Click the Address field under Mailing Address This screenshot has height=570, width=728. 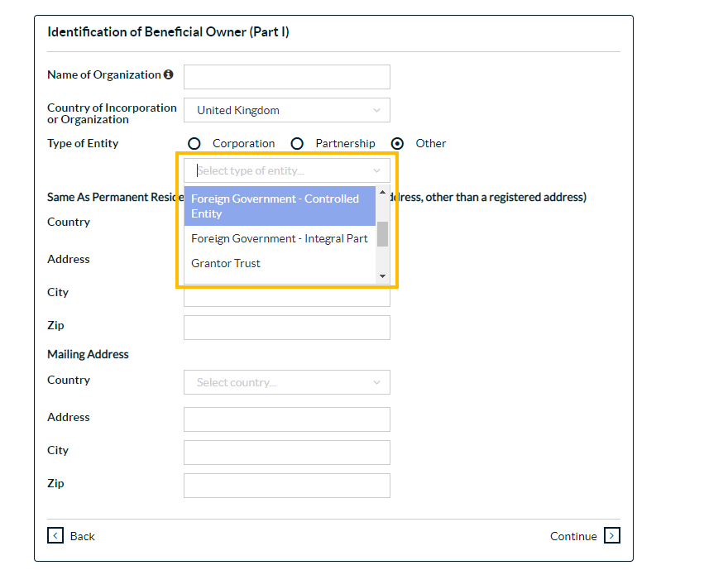point(286,419)
